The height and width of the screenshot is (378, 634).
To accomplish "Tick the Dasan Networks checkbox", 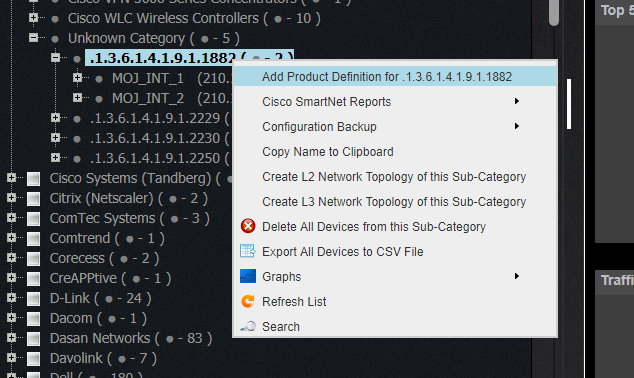I will [34, 338].
